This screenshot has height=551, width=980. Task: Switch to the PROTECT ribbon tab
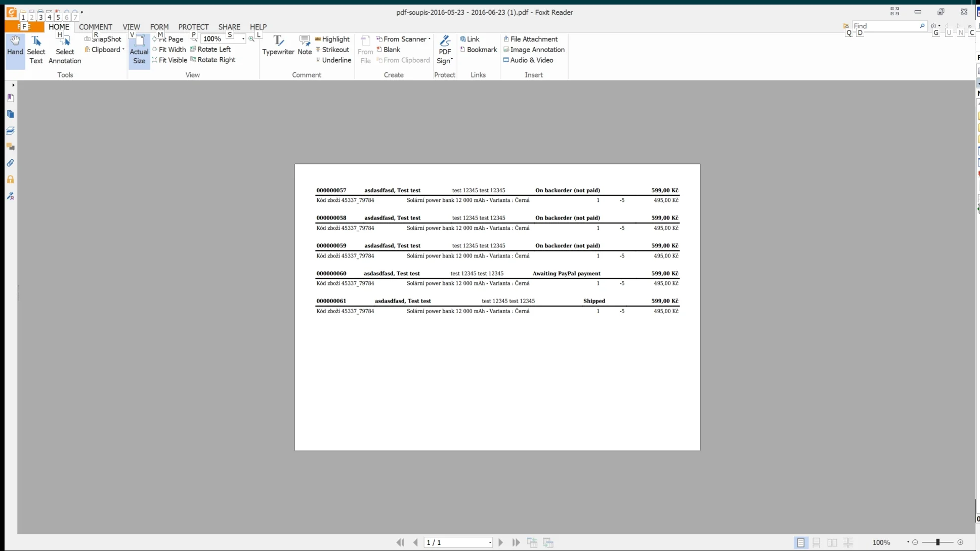(193, 27)
